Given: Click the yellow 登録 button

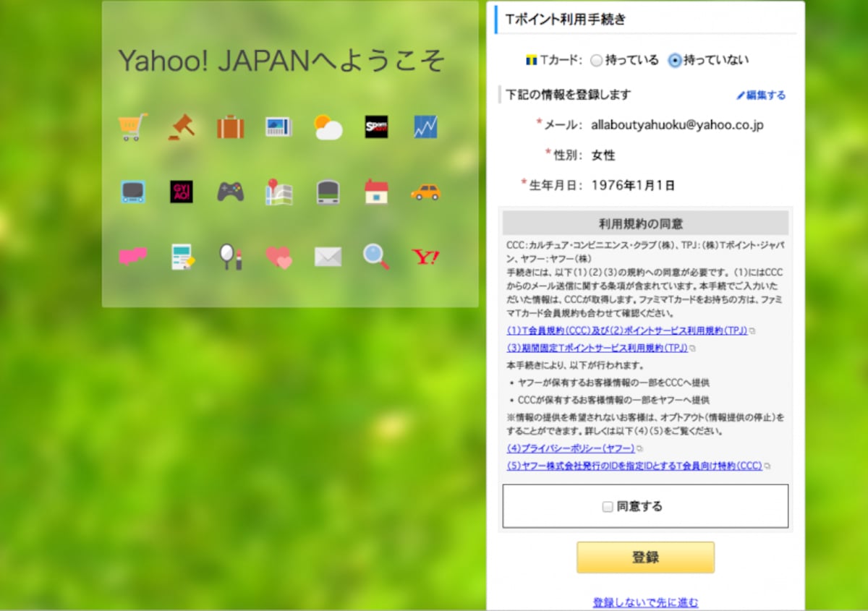Looking at the screenshot, I should 645,557.
